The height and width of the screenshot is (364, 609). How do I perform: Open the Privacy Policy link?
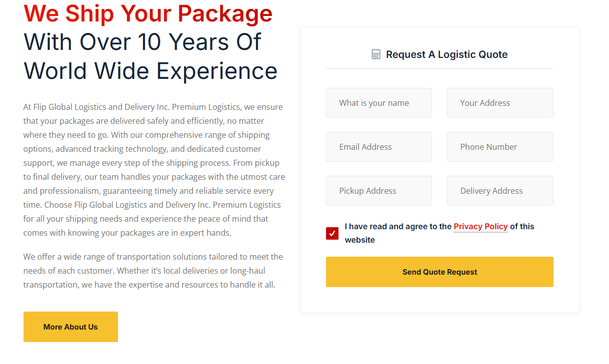coord(480,227)
